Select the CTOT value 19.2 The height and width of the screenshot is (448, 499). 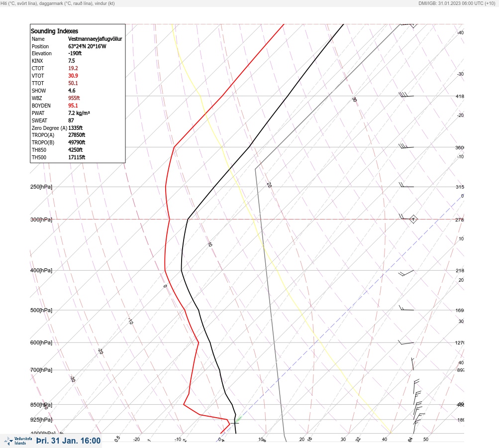[x=73, y=68]
